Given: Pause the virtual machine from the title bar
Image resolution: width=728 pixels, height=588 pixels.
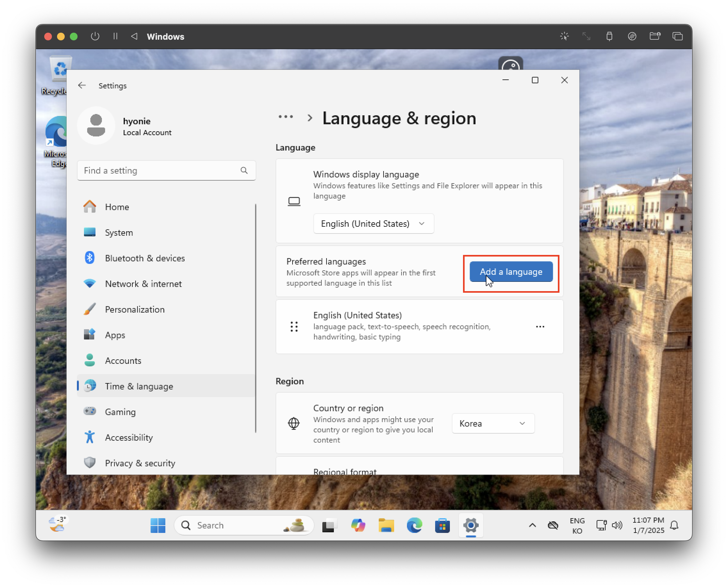Looking at the screenshot, I should point(115,36).
